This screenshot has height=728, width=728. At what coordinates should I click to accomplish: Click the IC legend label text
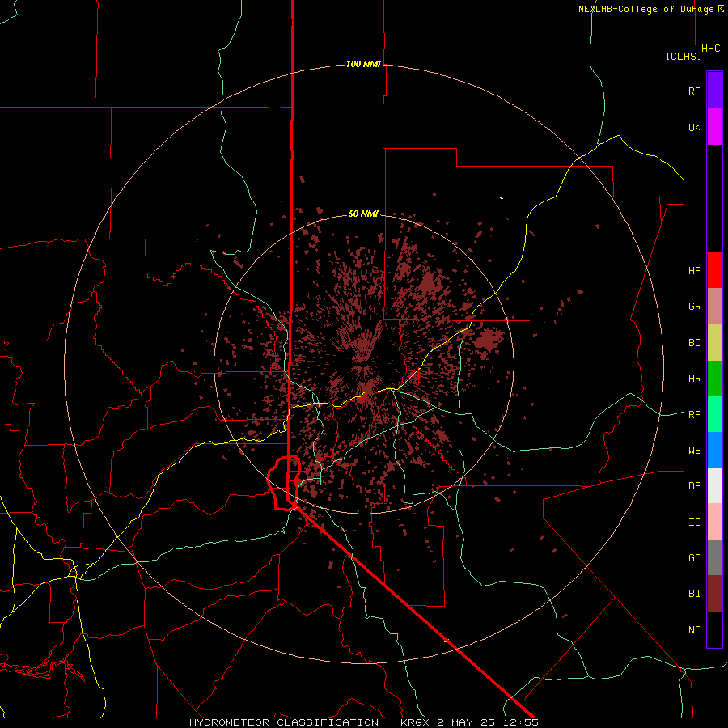(694, 523)
